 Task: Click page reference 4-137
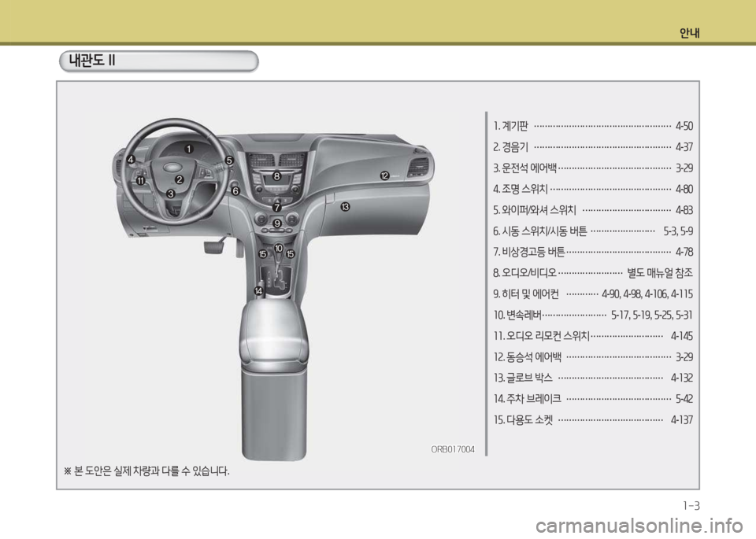tap(682, 420)
